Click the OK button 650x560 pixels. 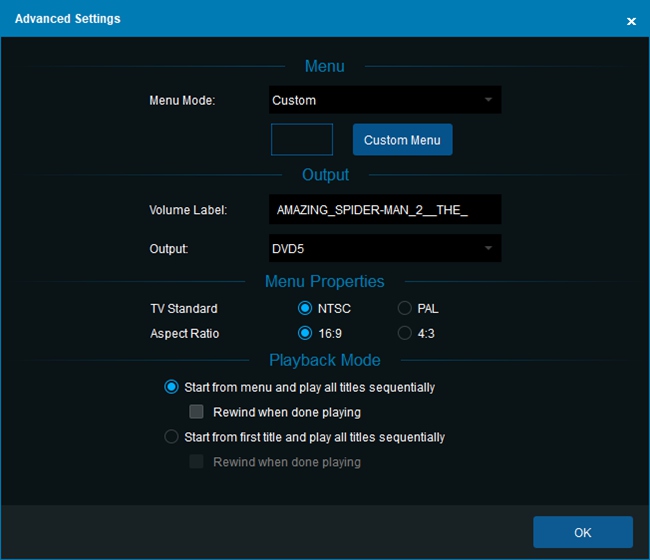coord(583,532)
